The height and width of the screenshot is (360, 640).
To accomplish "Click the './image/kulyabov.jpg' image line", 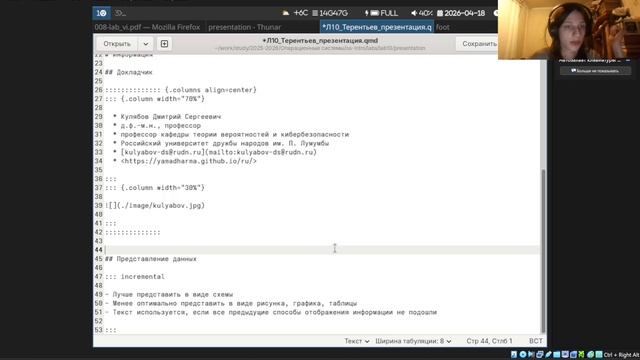I will 155,206.
